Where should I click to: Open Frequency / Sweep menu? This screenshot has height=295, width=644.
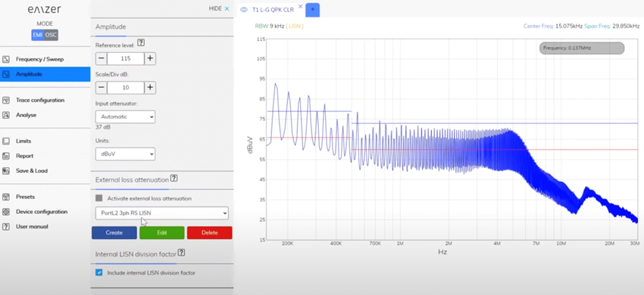pos(40,59)
